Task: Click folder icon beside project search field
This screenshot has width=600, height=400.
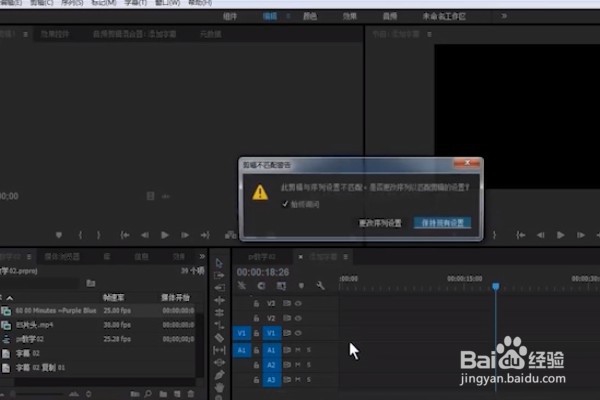Action: pos(91,283)
